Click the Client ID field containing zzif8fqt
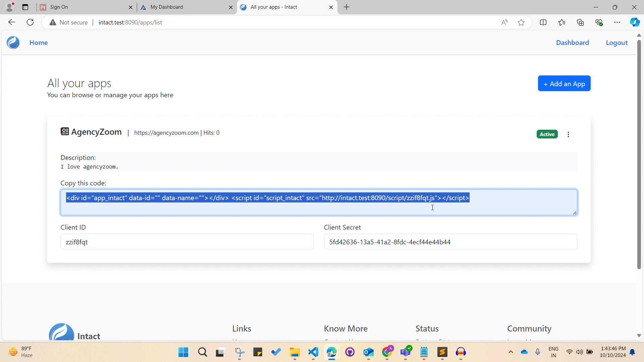This screenshot has height=362, width=644. 187,242
